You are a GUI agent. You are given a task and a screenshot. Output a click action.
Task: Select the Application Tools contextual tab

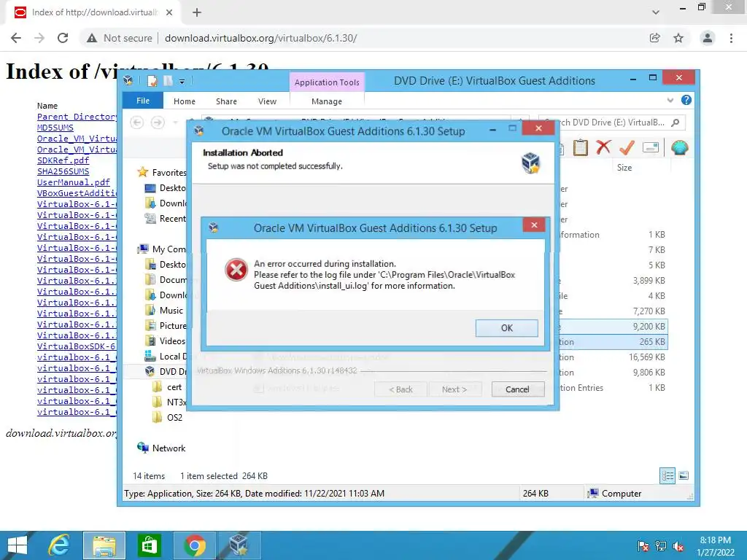click(327, 82)
